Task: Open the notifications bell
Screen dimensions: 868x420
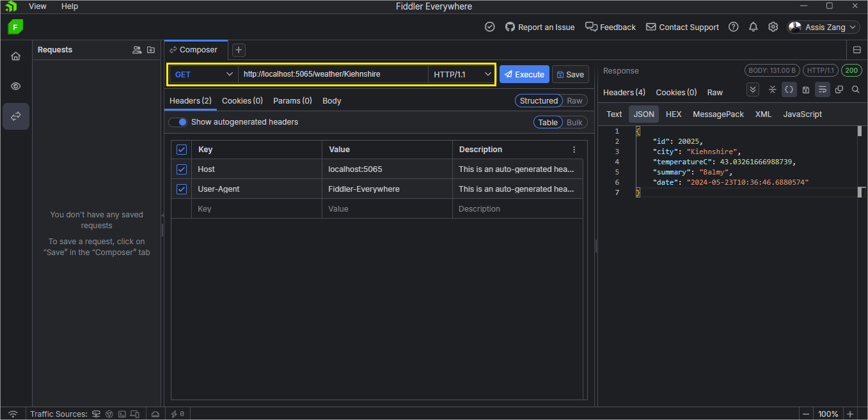Action: click(754, 27)
